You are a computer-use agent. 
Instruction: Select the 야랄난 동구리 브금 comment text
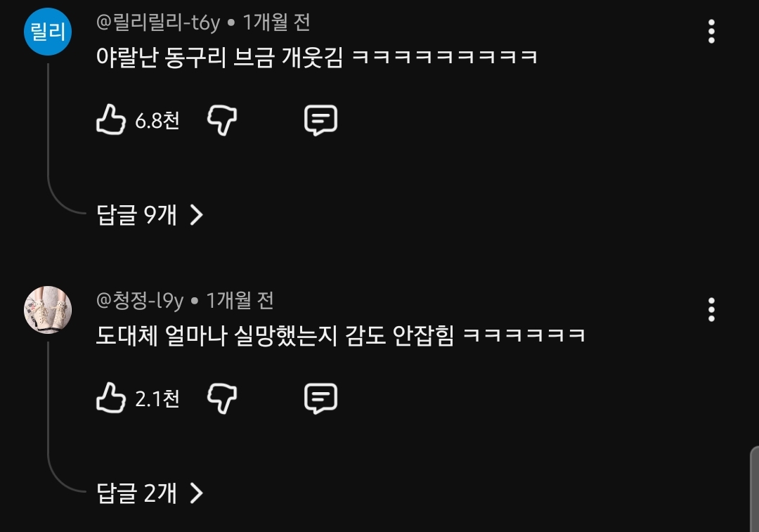[317, 57]
